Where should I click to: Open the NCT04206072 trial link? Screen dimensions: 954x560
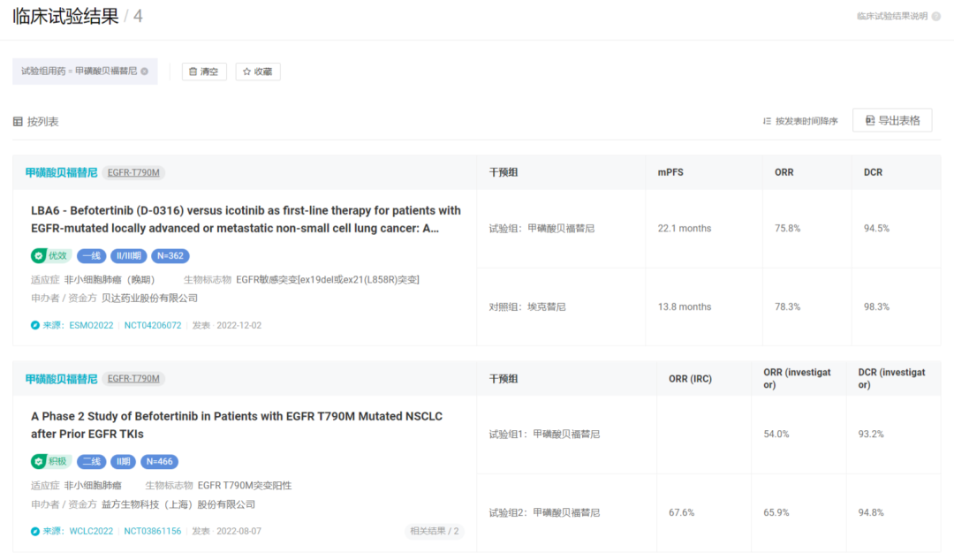153,325
